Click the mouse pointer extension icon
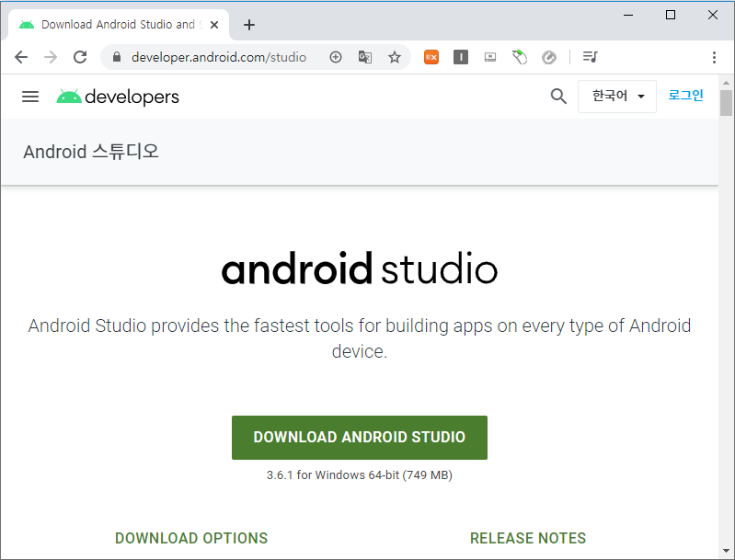The image size is (735, 560). (x=520, y=57)
